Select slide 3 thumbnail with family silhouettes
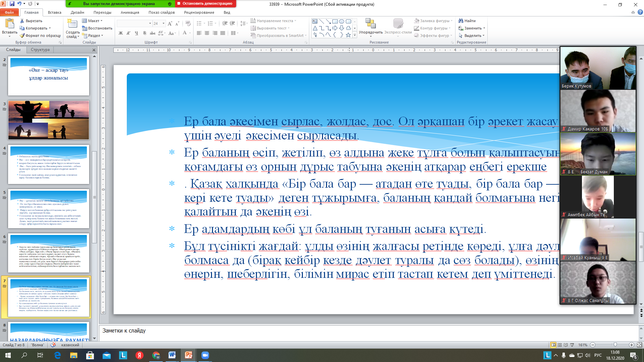This screenshot has width=644, height=362. 49,120
